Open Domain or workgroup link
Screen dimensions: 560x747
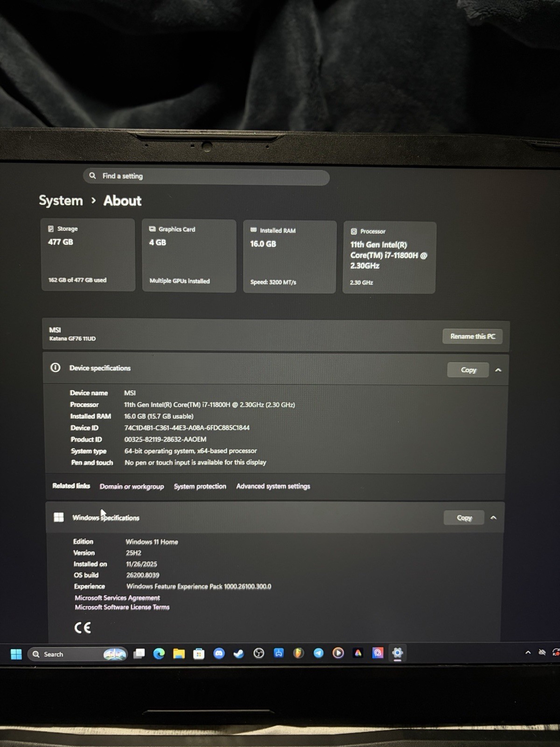coord(132,486)
